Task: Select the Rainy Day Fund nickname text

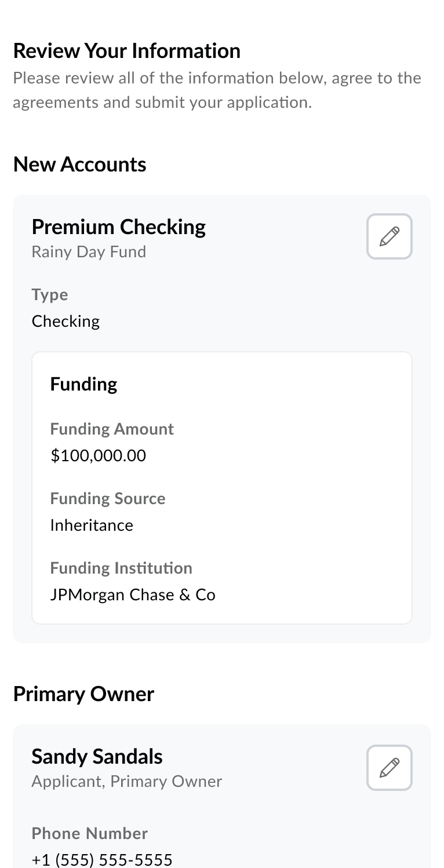Action: coord(89,252)
